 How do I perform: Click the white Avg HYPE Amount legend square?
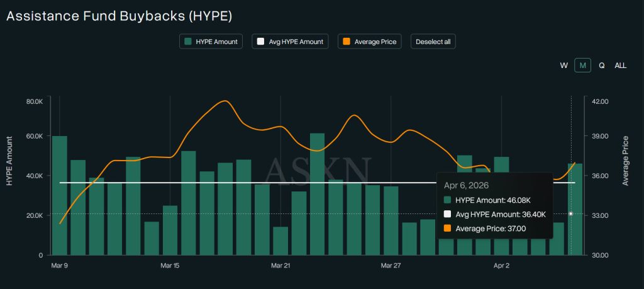click(x=260, y=42)
